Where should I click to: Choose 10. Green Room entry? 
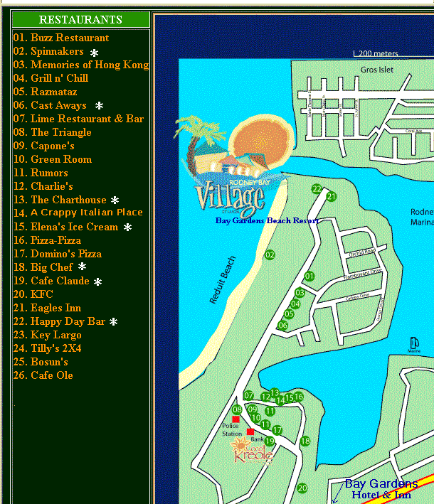[53, 159]
